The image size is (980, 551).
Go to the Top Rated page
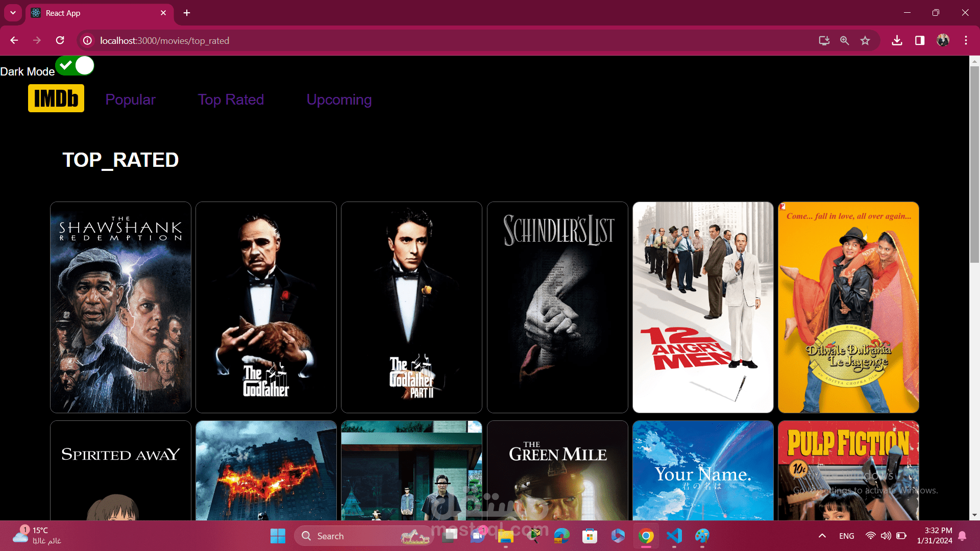[231, 99]
